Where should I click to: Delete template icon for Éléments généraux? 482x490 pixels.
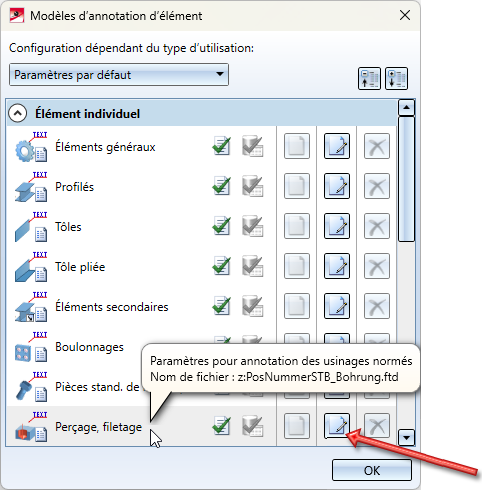(377, 146)
